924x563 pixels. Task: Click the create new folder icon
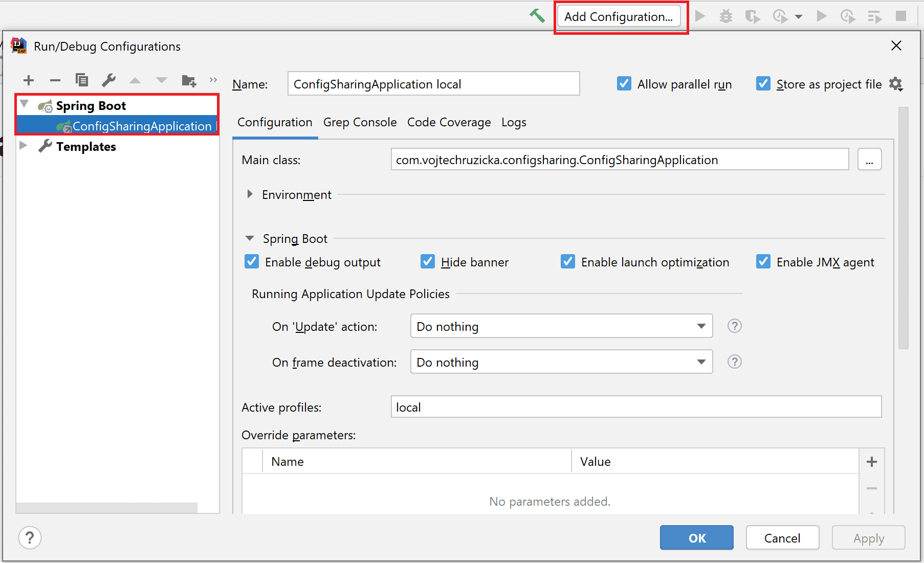click(x=189, y=80)
